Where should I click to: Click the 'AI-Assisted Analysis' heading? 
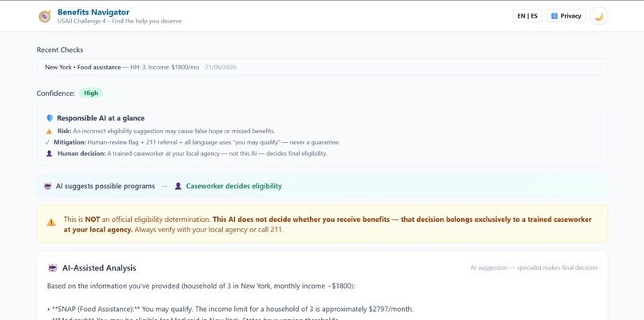pos(99,268)
